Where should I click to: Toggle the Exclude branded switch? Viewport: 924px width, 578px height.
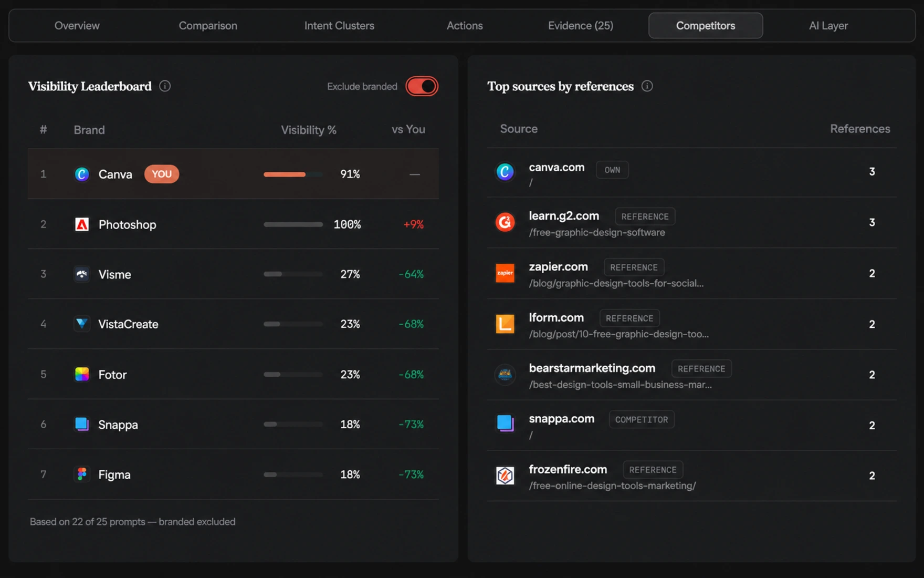pos(422,86)
